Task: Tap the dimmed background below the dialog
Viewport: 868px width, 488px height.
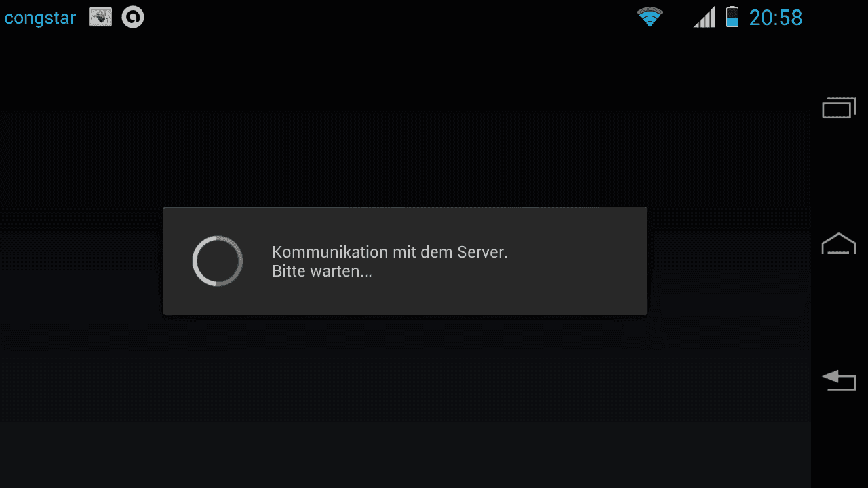Action: coord(405,401)
